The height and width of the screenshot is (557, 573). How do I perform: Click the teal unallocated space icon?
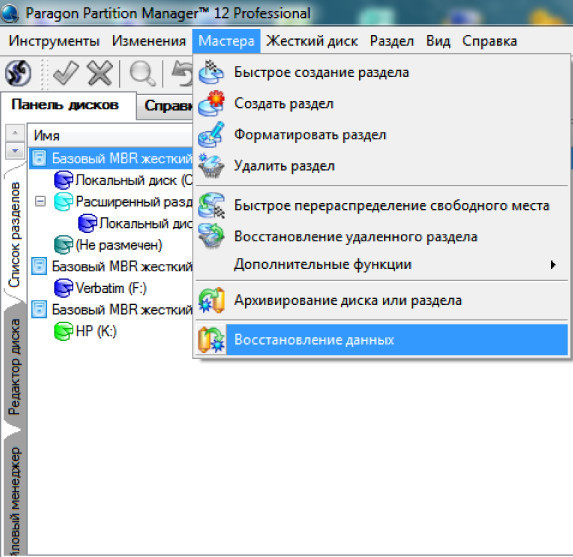(x=63, y=245)
